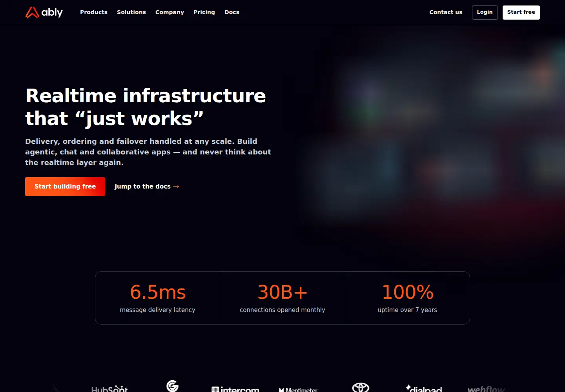Click the HubSpot logo
Viewport: 565px width, 392px height.
109,388
